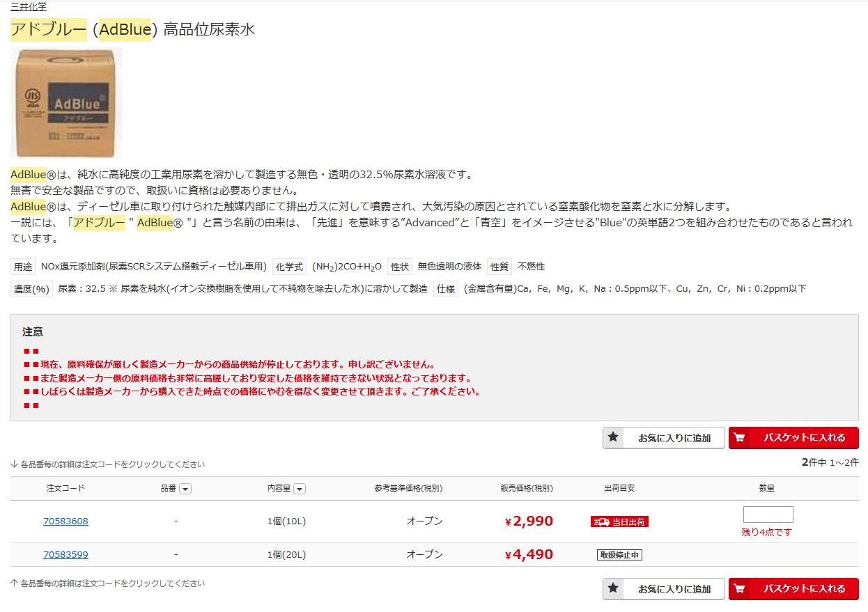Viewport: 868px width, 612px height.
Task: Click the 仕様 spec label
Action: (446, 289)
